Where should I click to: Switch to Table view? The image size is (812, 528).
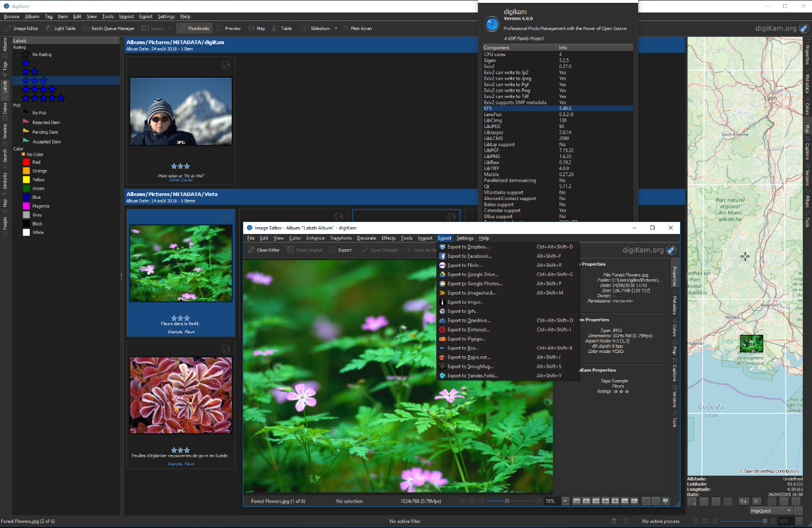[x=282, y=28]
